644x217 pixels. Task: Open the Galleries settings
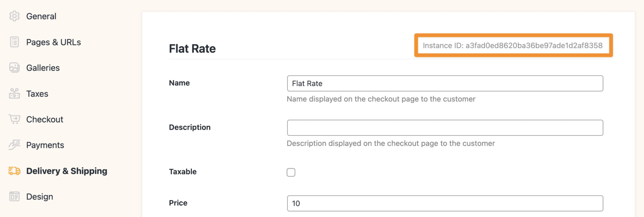point(43,68)
